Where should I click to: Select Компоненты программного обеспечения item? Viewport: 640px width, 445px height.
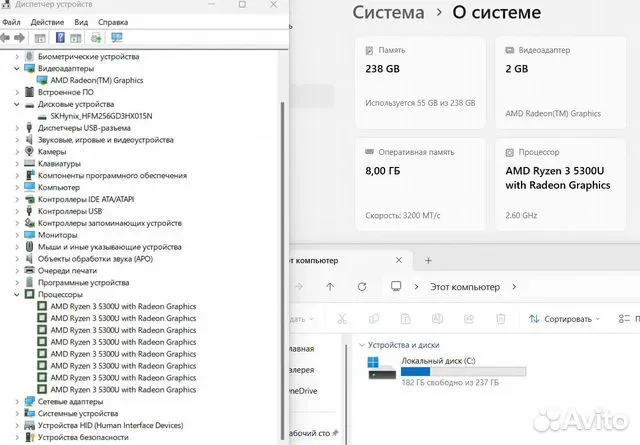pos(112,176)
